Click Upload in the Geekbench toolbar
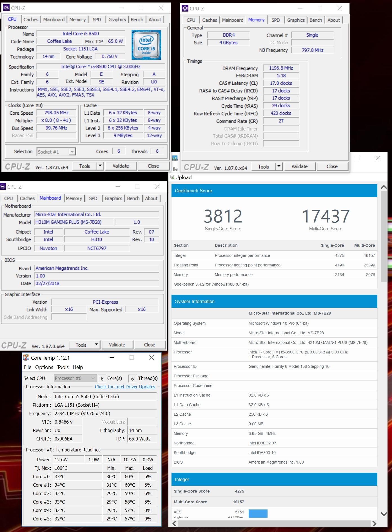This screenshot has width=392, height=532. tap(183, 177)
